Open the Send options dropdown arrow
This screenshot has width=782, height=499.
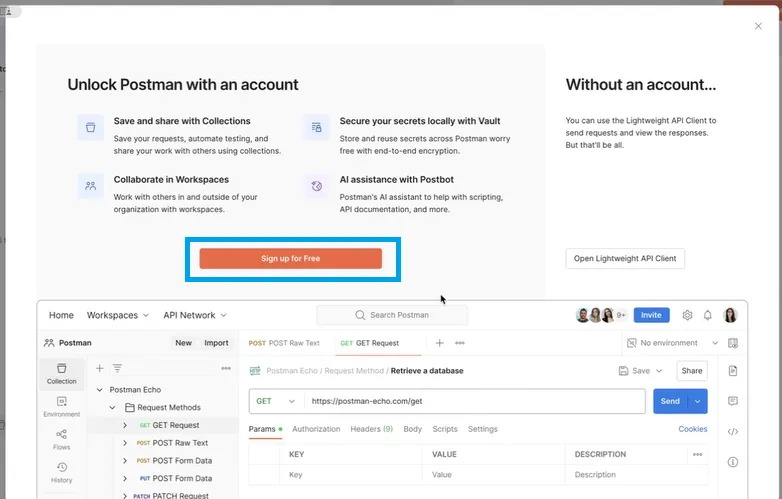[698, 401]
